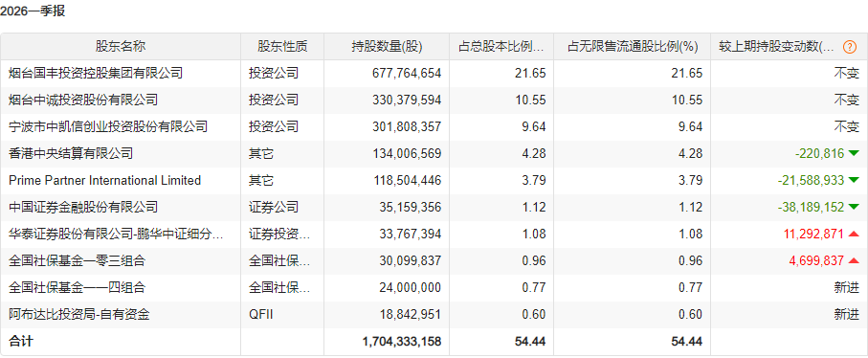Click 新进 for 阿布达比投资局 row
The image size is (868, 358).
[x=847, y=315]
